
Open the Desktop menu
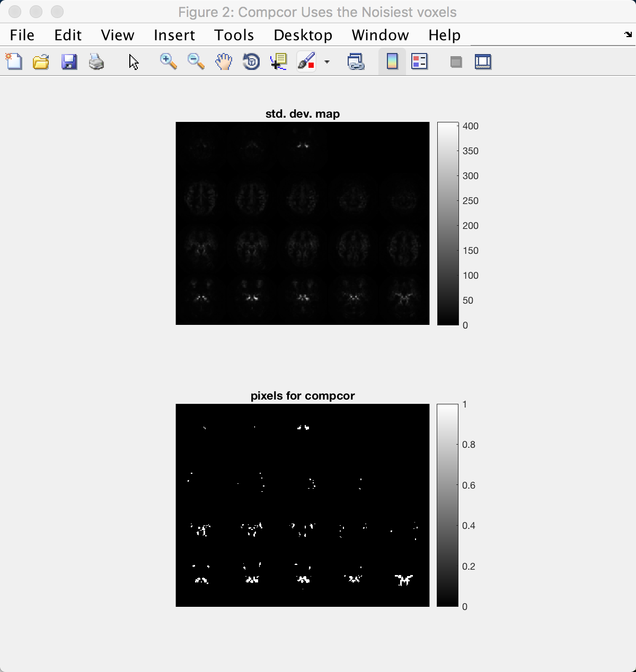[303, 35]
